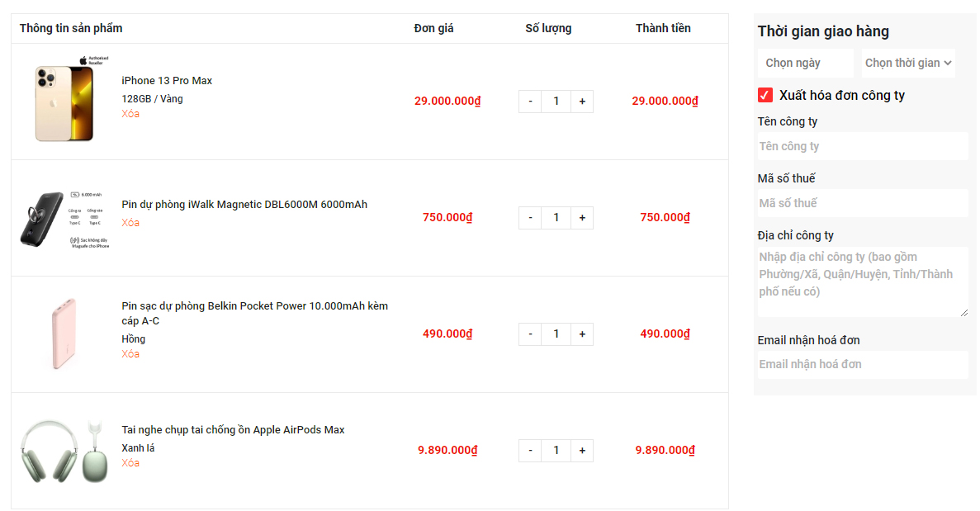Remove iPhone 13 Pro Max via Xóa

130,114
